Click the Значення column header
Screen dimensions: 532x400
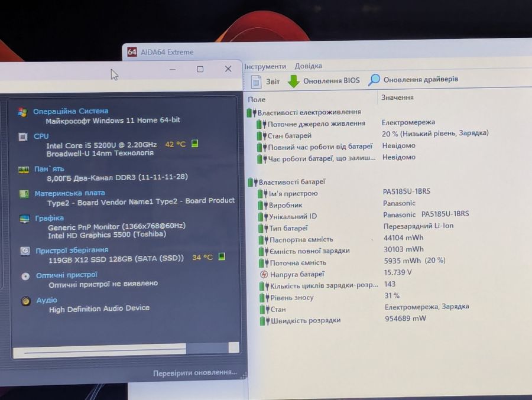click(397, 97)
